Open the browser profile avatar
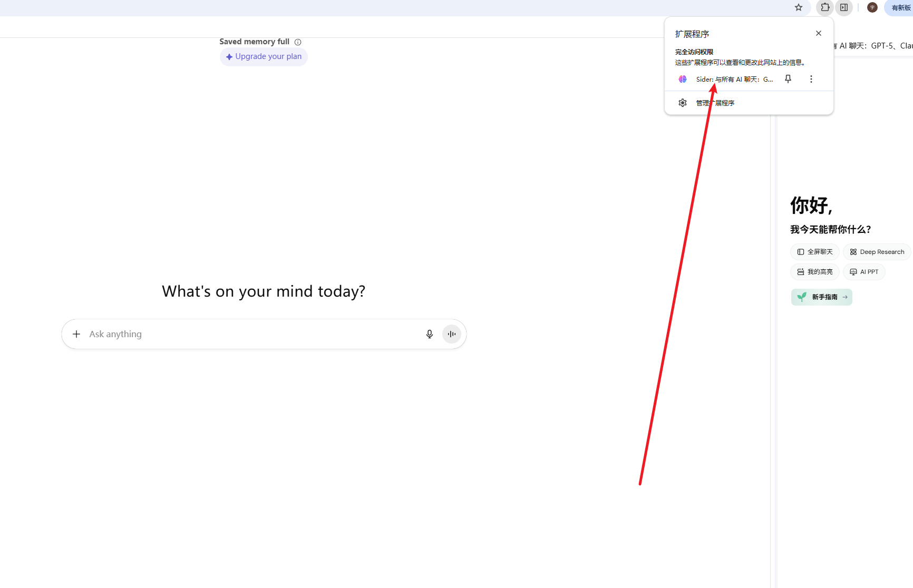The height and width of the screenshot is (588, 913). [872, 7]
